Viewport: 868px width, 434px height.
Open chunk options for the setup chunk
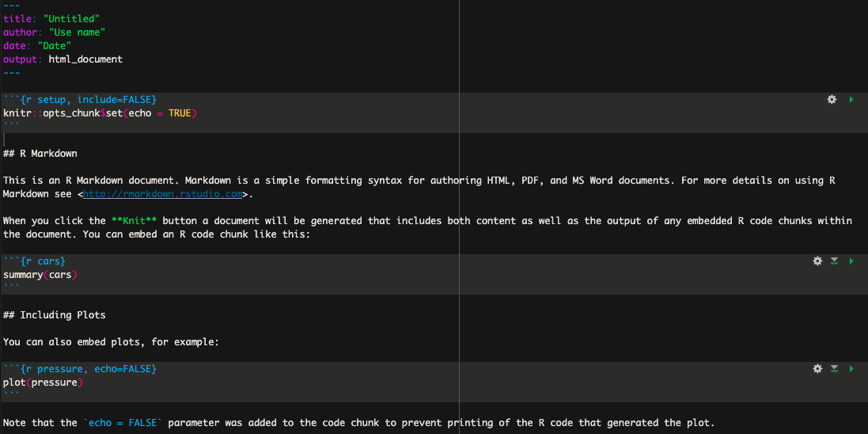coord(832,100)
